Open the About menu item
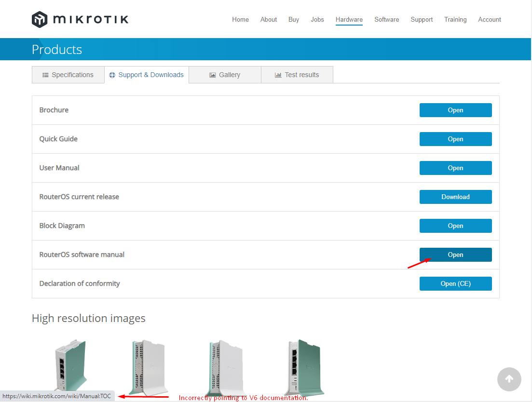 click(268, 20)
